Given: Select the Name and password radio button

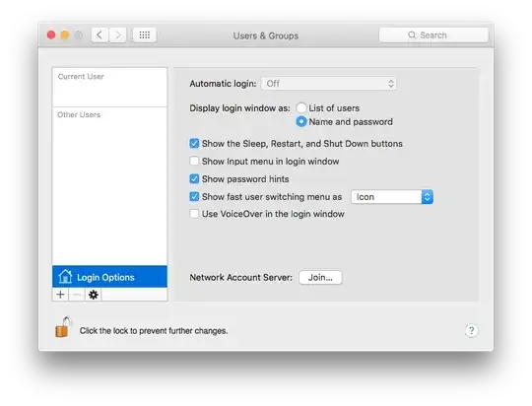Looking at the screenshot, I should pyautogui.click(x=300, y=121).
